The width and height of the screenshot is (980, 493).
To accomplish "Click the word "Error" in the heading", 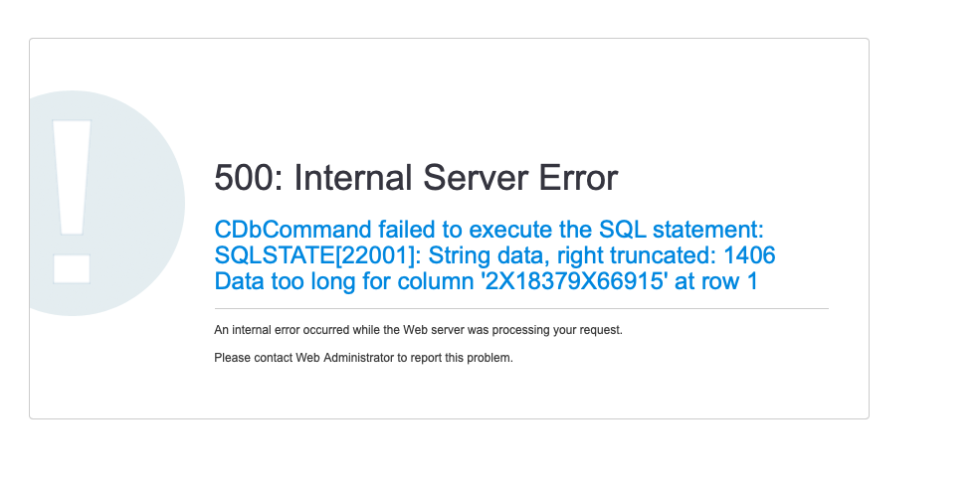I will 575,179.
